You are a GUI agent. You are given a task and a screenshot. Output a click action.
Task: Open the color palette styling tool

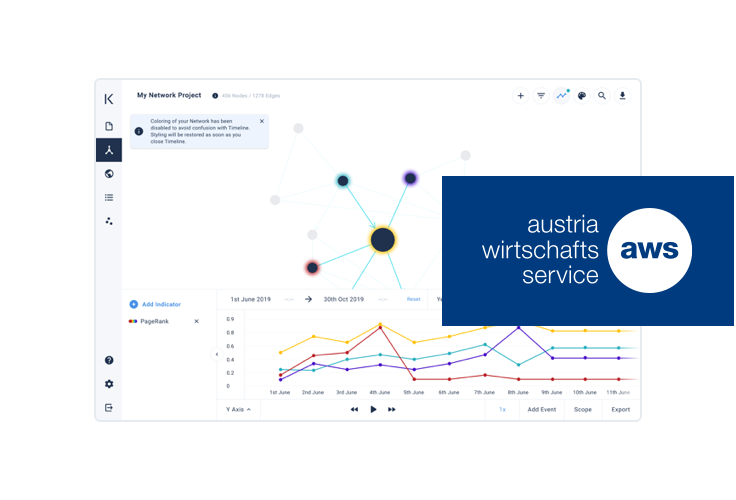(582, 96)
